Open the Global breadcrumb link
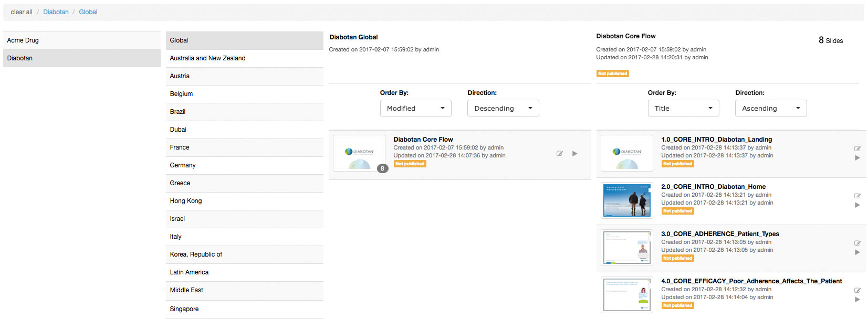 pos(88,12)
